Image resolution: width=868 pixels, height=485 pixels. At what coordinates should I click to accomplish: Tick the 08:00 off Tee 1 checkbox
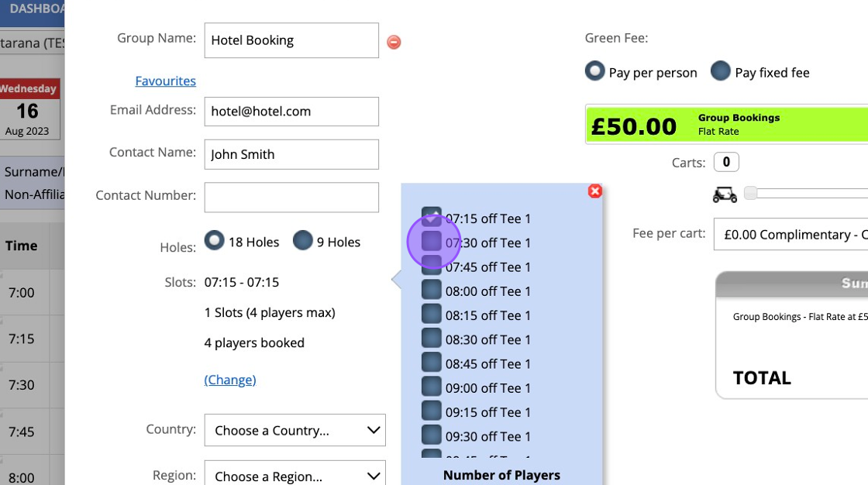(432, 291)
